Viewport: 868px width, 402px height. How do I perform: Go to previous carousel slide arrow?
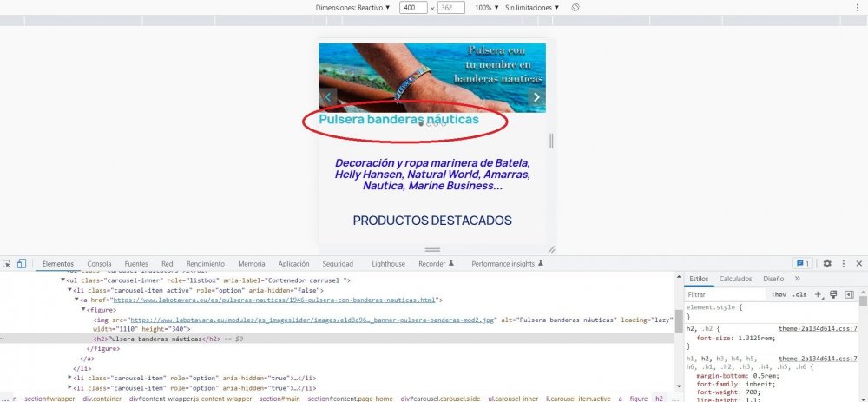pos(328,97)
